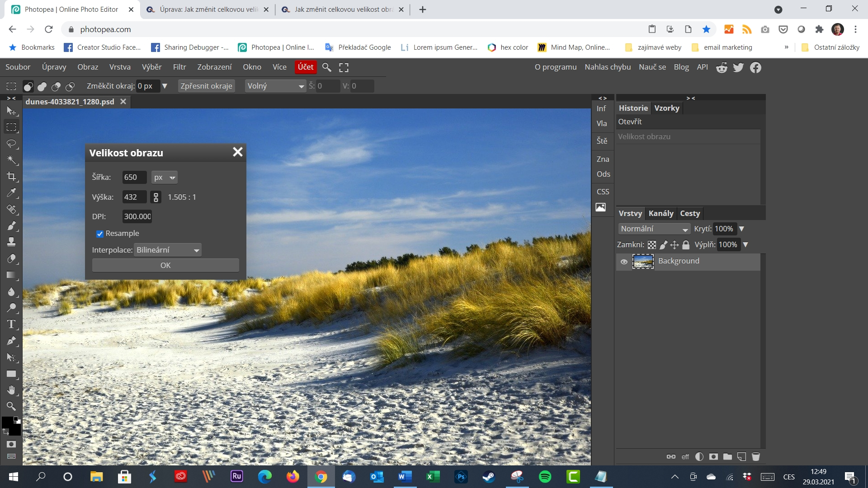Hide the Background layer with eye icon
Screen dimensions: 868x488
coord(624,262)
